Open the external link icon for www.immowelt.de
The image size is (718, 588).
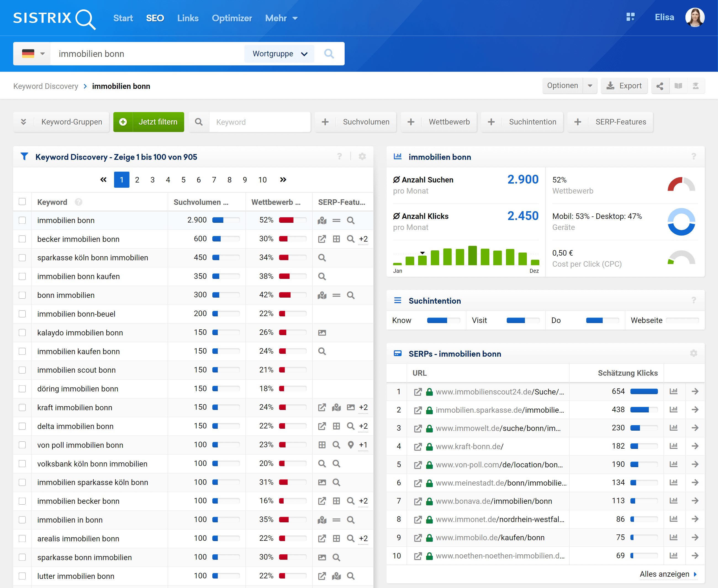418,428
